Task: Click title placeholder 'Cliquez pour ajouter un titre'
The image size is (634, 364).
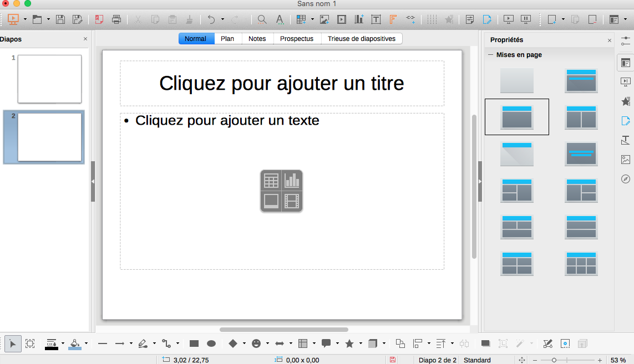Action: [x=282, y=84]
